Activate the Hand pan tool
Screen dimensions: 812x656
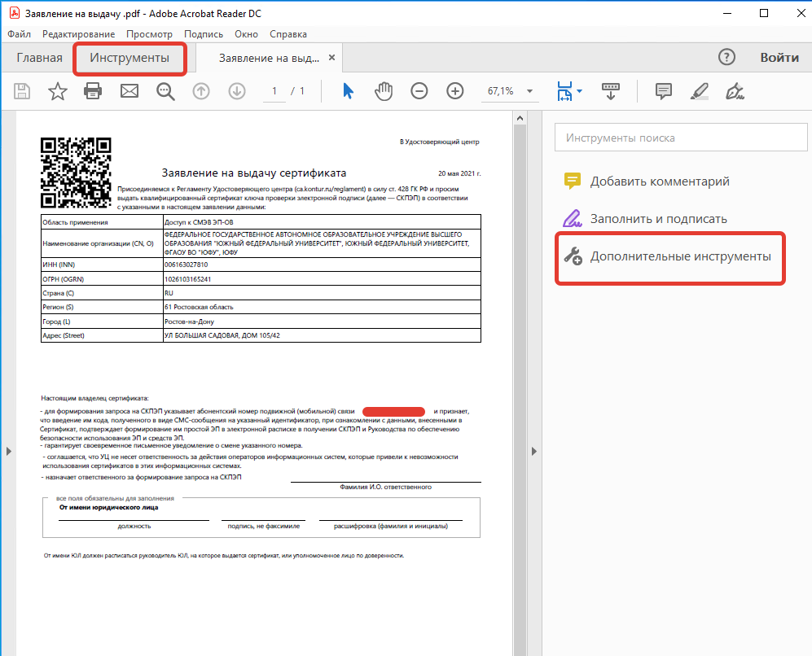point(384,92)
